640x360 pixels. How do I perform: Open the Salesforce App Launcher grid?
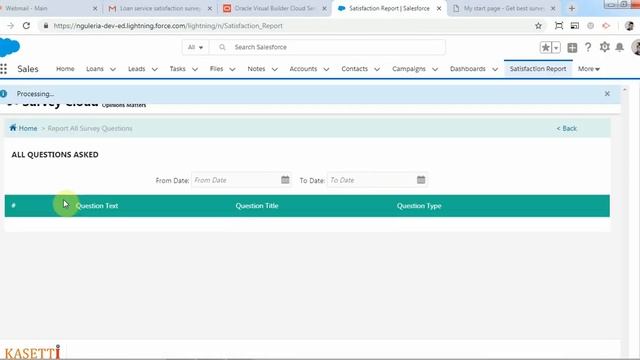coord(3,69)
